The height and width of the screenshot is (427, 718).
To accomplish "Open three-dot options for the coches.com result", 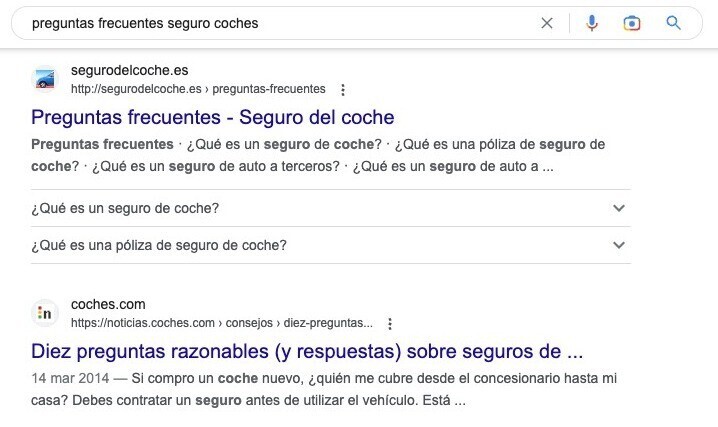I will pos(390,323).
